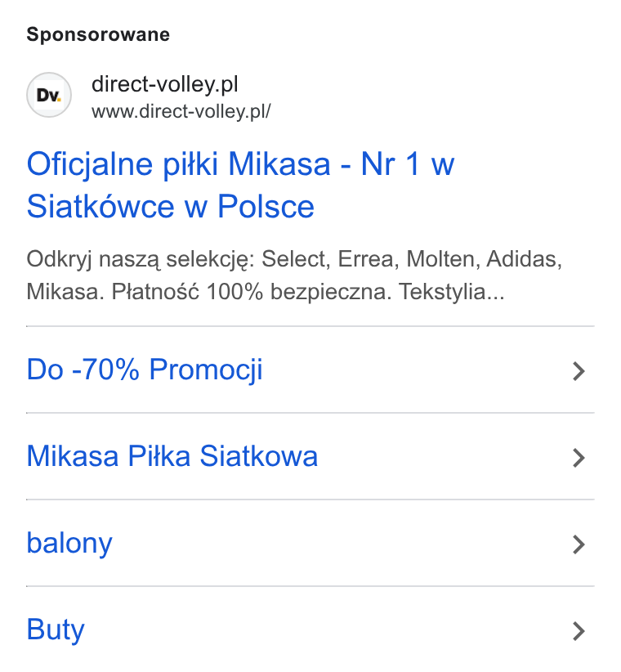This screenshot has height=672, width=621.
Task: Click the direct-volley.pl site name
Action: [165, 84]
